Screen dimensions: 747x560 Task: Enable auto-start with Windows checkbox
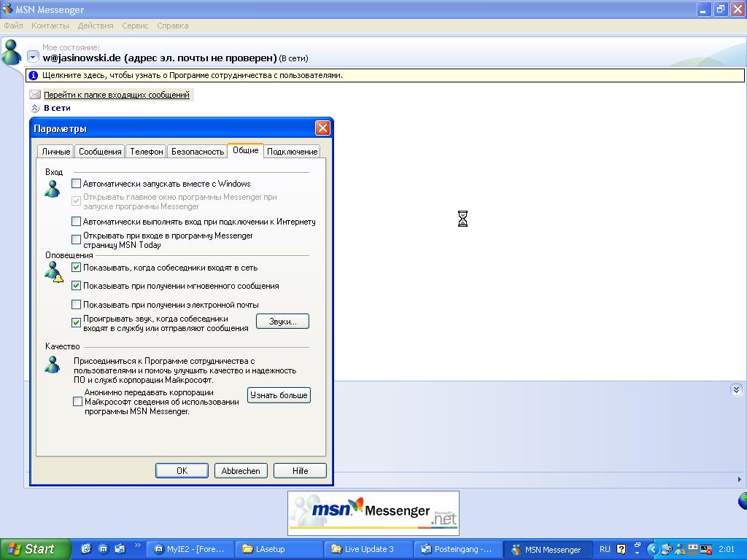coord(76,183)
